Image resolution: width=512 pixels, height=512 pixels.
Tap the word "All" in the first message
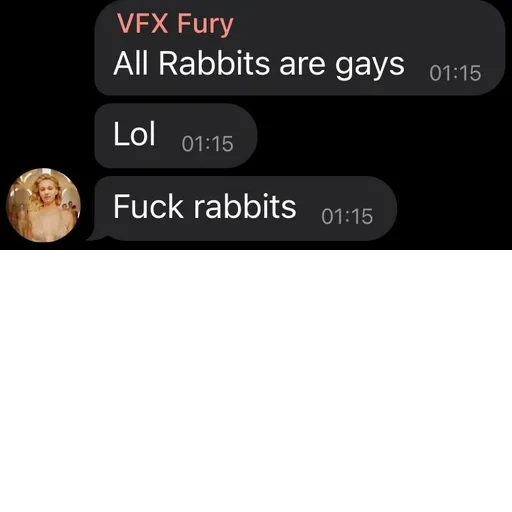(x=130, y=63)
